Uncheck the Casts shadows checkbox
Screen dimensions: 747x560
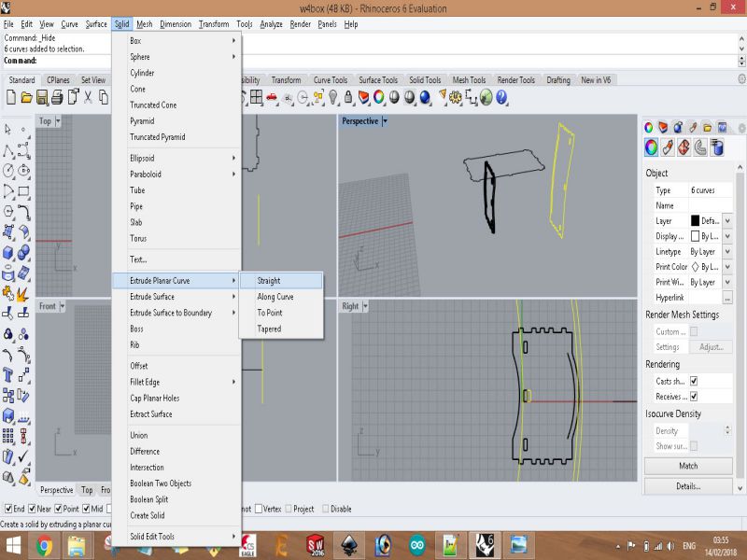click(694, 381)
